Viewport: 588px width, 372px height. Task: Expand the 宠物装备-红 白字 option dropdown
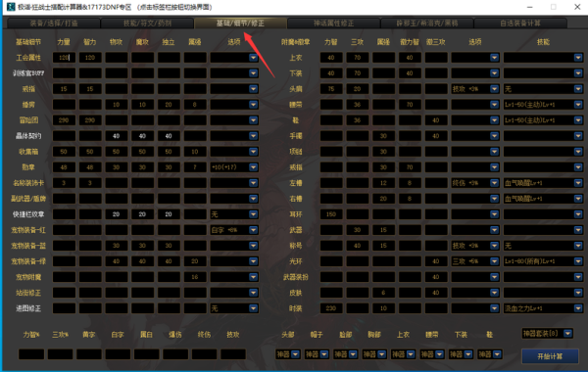tap(234, 230)
